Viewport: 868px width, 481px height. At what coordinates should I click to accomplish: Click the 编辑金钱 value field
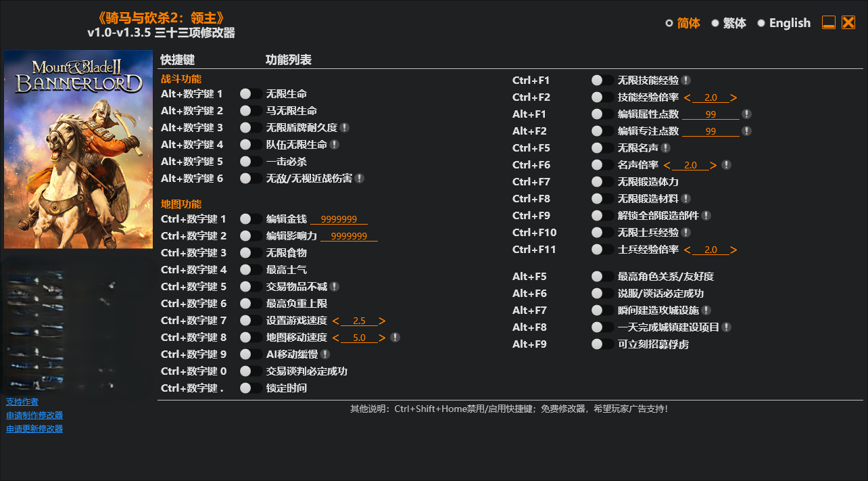click(x=339, y=219)
